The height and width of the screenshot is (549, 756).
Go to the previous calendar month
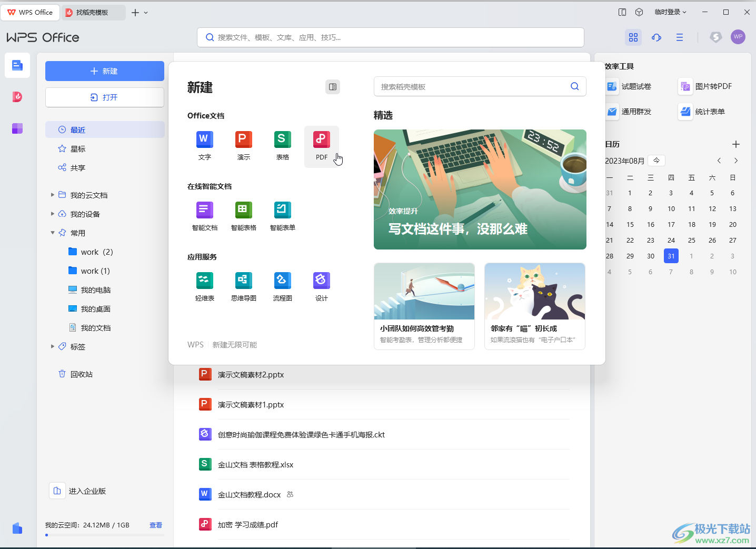tap(719, 161)
